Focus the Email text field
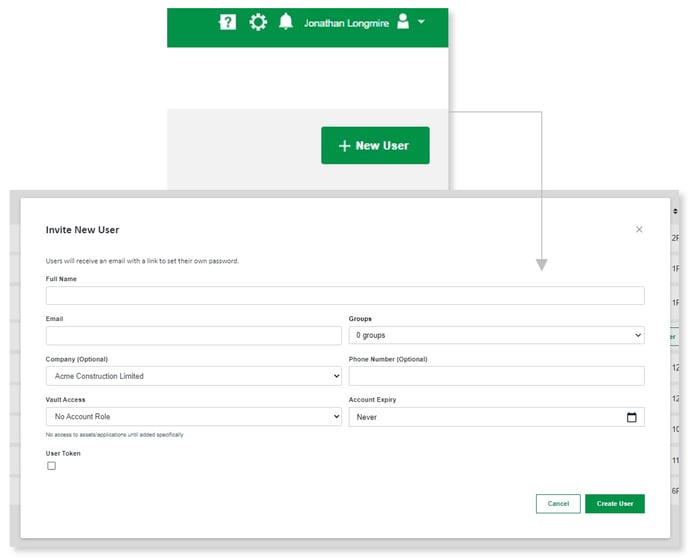The width and height of the screenshot is (688, 558). [x=193, y=336]
